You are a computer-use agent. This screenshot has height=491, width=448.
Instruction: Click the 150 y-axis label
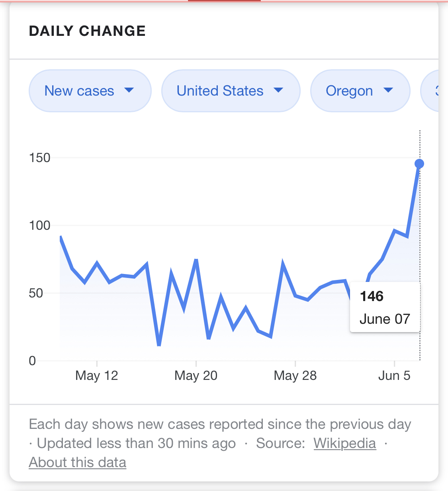[x=40, y=158]
